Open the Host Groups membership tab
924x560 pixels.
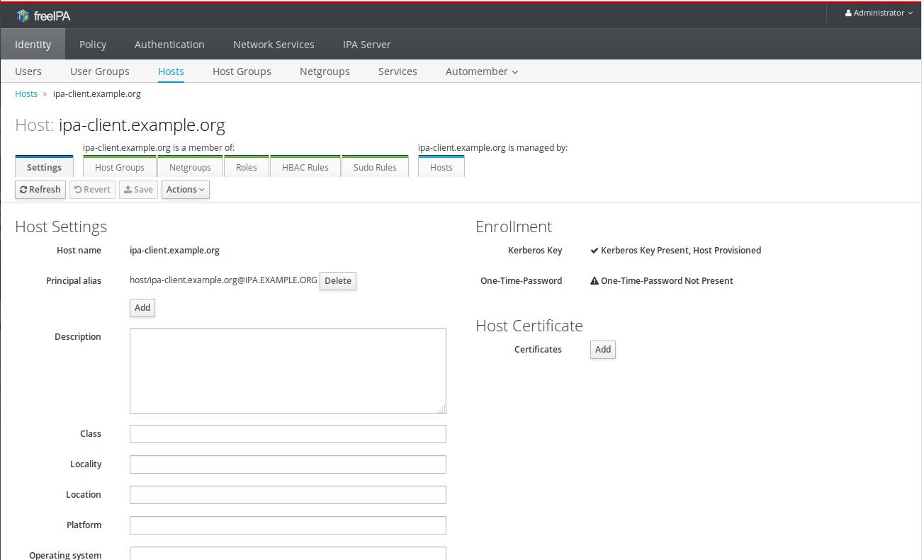coord(120,167)
